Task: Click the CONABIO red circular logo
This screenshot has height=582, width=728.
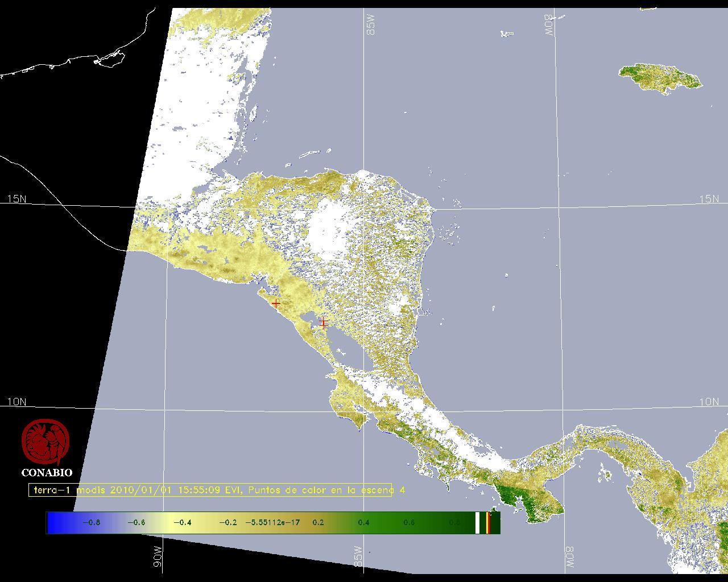Action: (45, 442)
